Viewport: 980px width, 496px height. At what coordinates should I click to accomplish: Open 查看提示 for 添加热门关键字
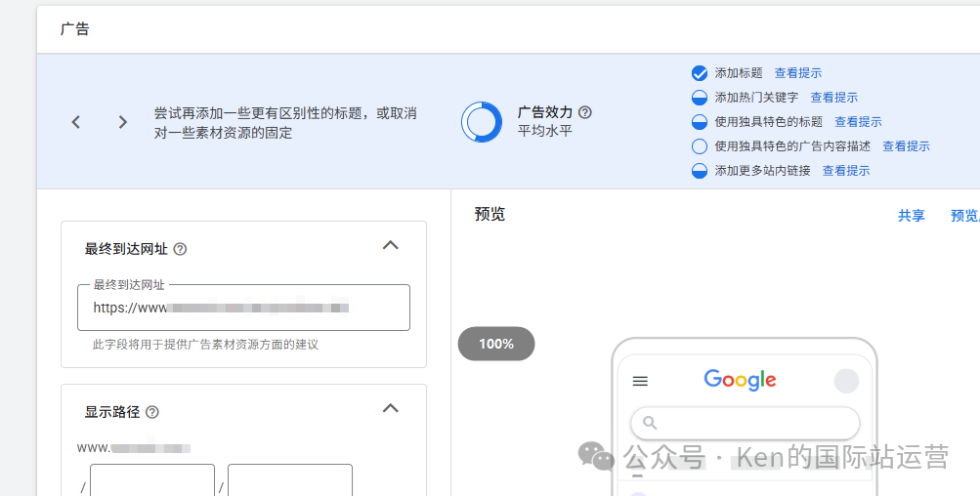[834, 98]
